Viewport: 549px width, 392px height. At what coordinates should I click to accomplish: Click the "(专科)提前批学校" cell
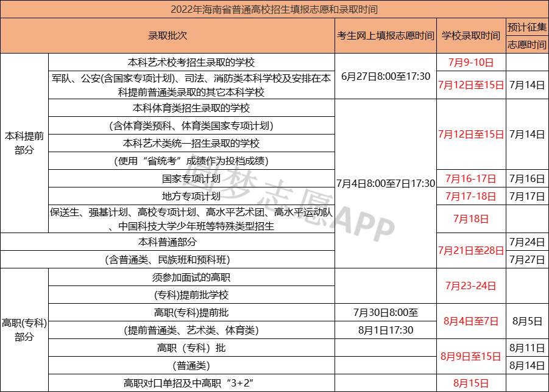(191, 295)
